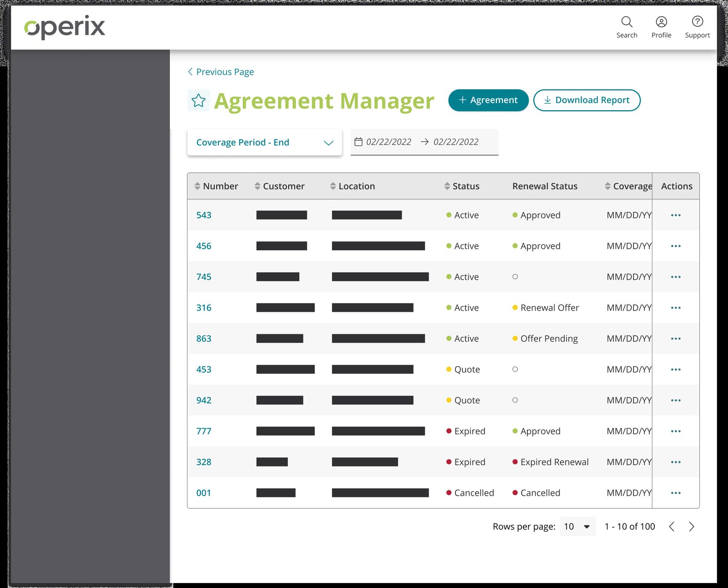Open agreement number 543
728x588 pixels.
204,215
